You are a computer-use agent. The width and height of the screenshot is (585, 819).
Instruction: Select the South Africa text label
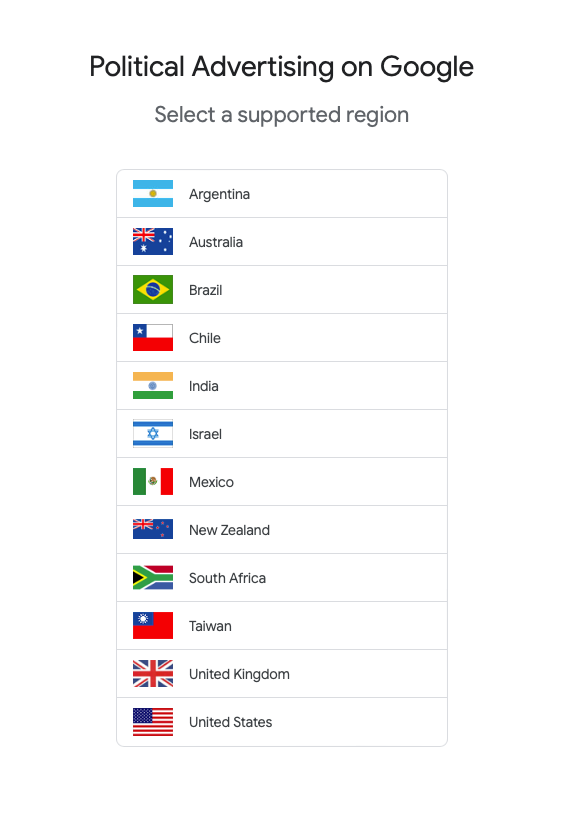tap(227, 578)
